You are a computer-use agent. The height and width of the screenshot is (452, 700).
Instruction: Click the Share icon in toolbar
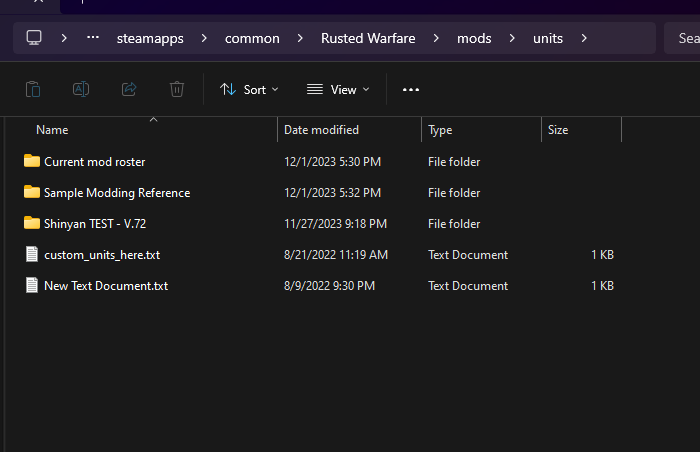pyautogui.click(x=129, y=89)
